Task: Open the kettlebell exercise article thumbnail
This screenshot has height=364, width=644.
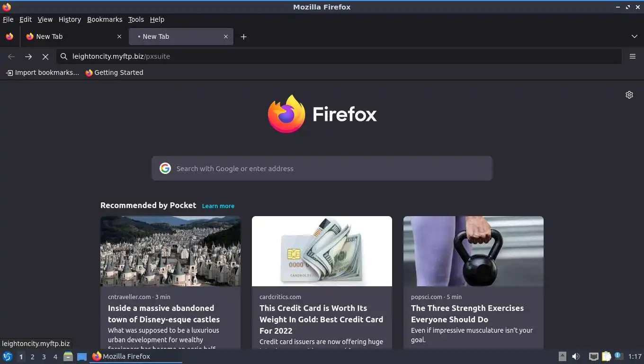Action: (x=474, y=251)
